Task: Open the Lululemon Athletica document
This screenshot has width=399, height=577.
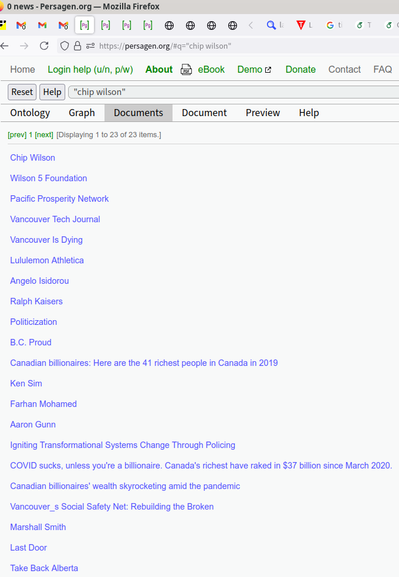Action: point(47,261)
